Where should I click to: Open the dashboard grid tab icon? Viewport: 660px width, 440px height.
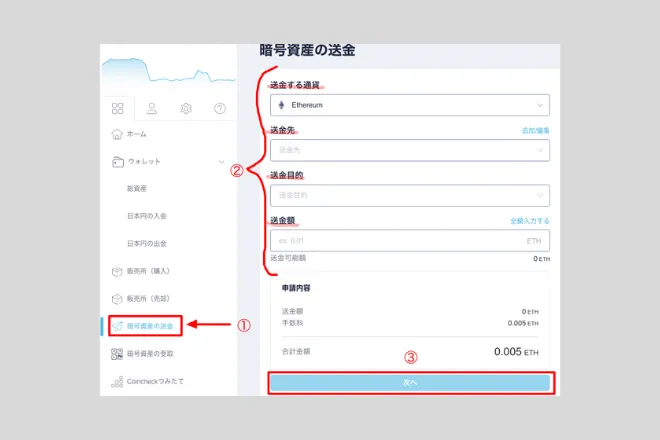pos(117,109)
